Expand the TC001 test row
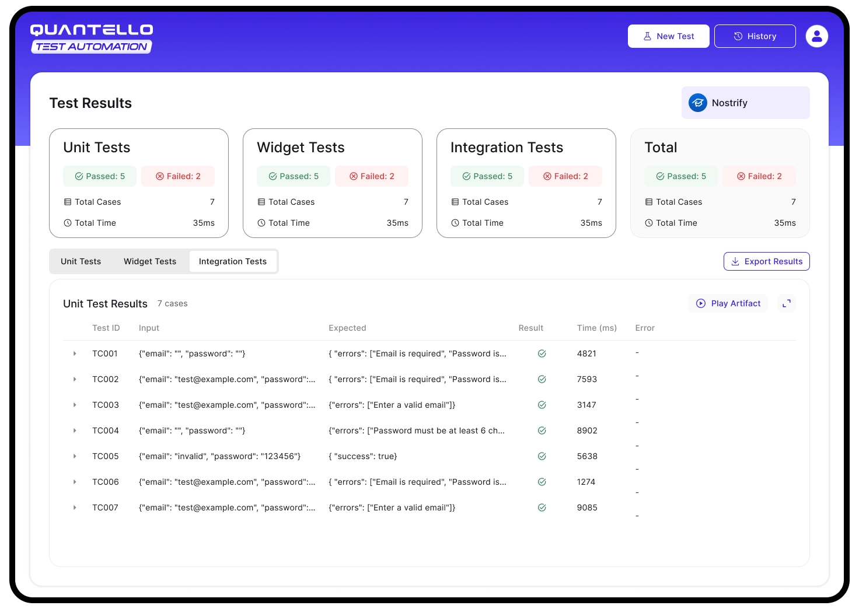 point(75,353)
